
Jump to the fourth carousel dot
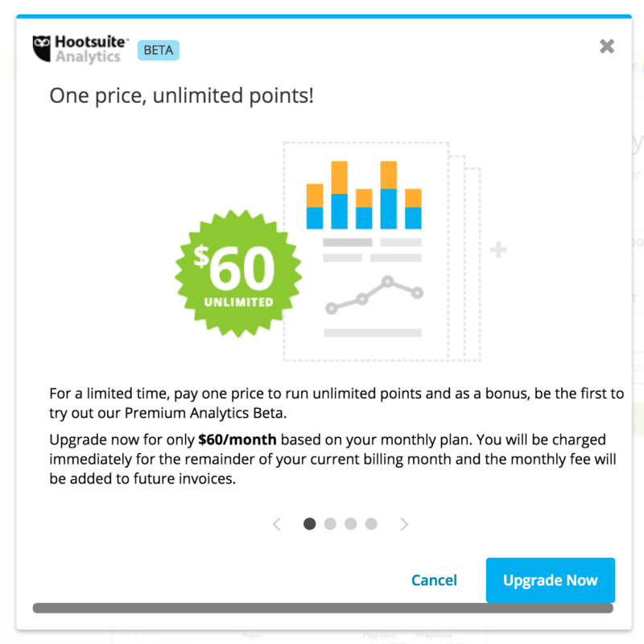[x=370, y=524]
